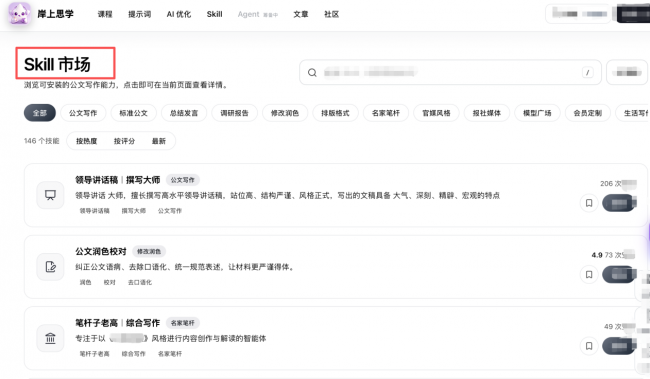Screen dimensions: 650x379
Task: Open the 提示词 nav menu
Action: (139, 14)
